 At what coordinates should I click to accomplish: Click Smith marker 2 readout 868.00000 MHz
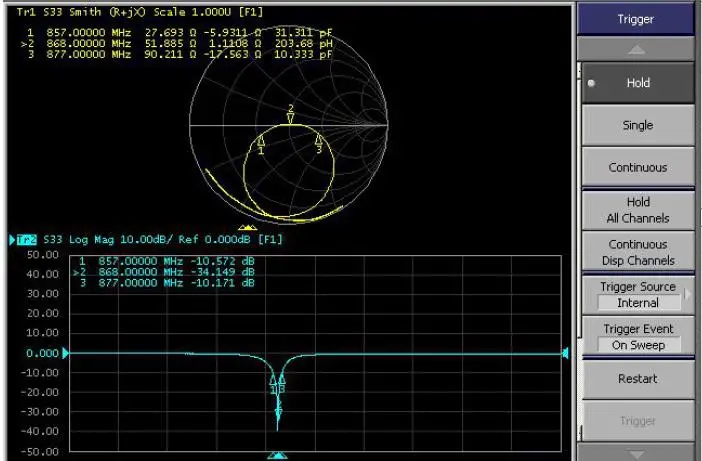point(89,43)
